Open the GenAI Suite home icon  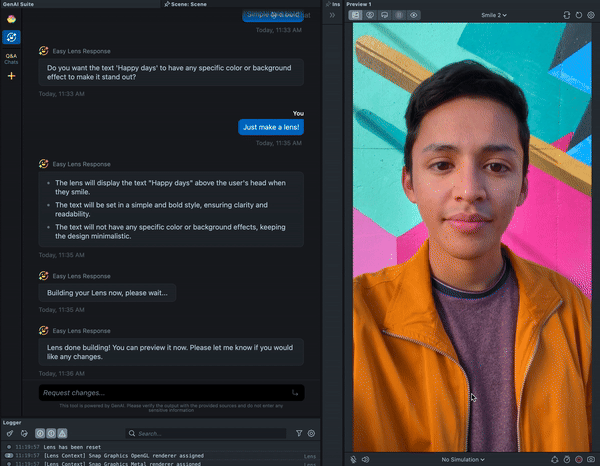[x=11, y=19]
